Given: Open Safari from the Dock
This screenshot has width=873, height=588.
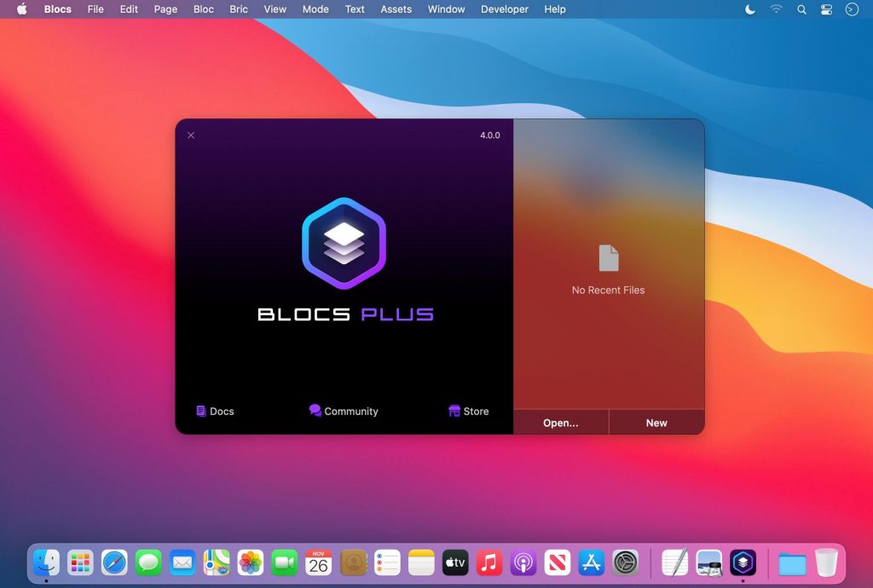Looking at the screenshot, I should point(113,562).
